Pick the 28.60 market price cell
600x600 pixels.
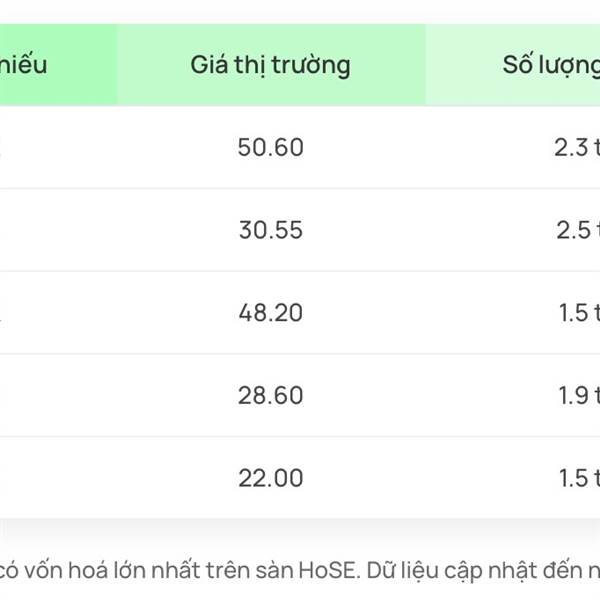271,395
